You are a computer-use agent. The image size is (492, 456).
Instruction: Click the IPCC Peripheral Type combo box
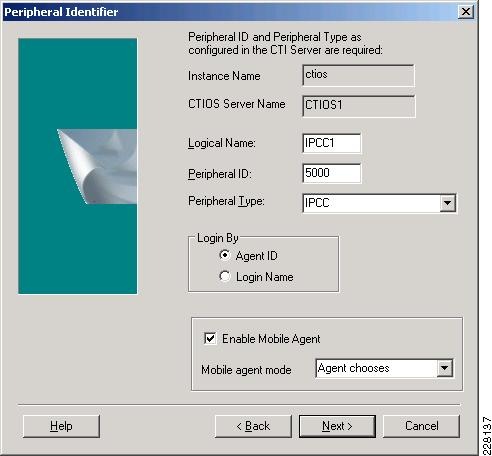tap(379, 203)
